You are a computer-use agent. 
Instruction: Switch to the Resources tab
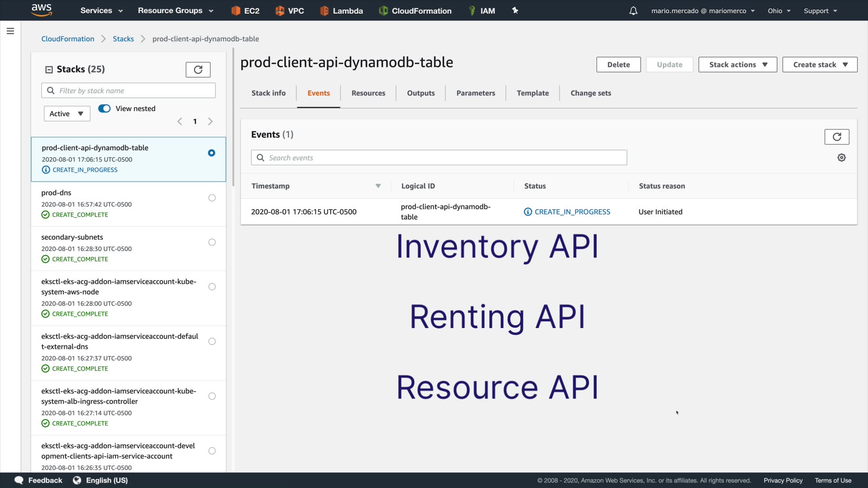point(368,93)
